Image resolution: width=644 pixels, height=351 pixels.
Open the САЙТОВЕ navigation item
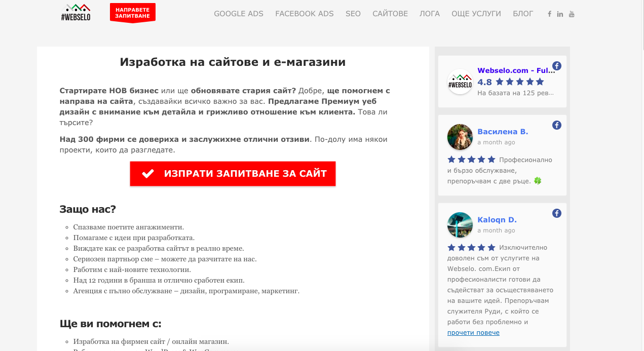[390, 14]
